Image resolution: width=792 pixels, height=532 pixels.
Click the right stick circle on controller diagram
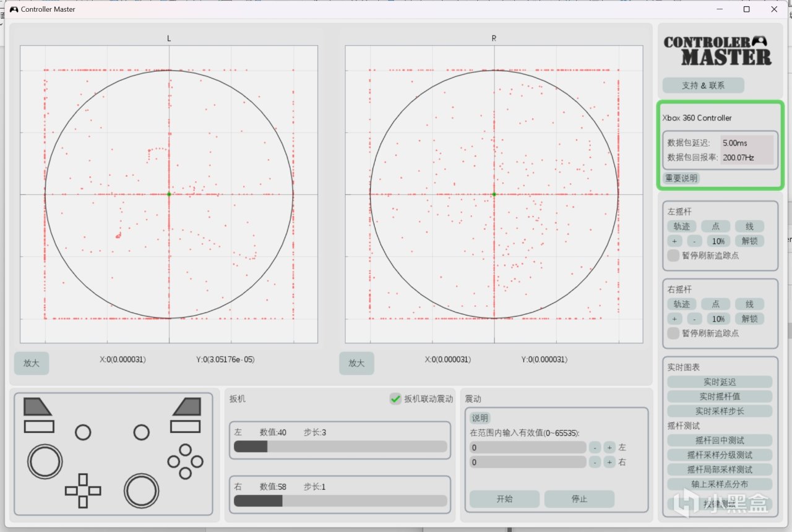(x=142, y=491)
